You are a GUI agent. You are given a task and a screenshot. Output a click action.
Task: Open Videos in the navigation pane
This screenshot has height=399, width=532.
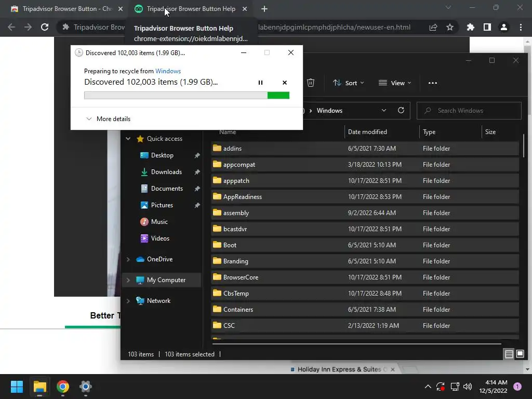[x=160, y=238]
